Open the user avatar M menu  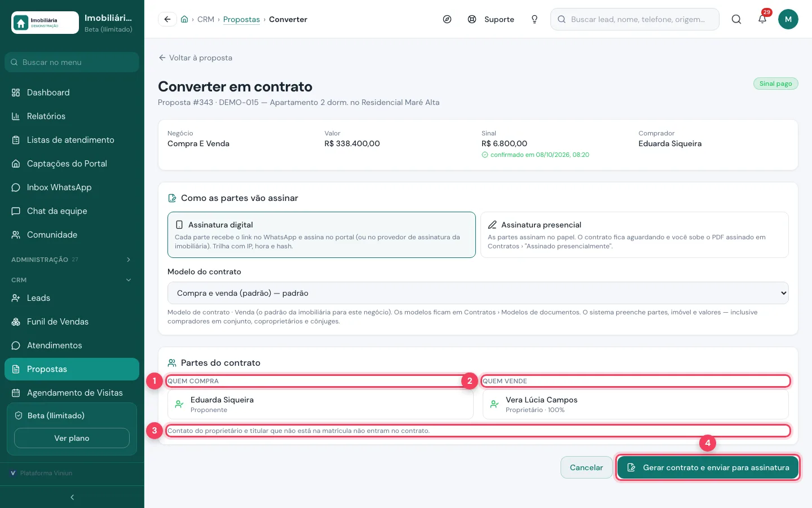788,19
